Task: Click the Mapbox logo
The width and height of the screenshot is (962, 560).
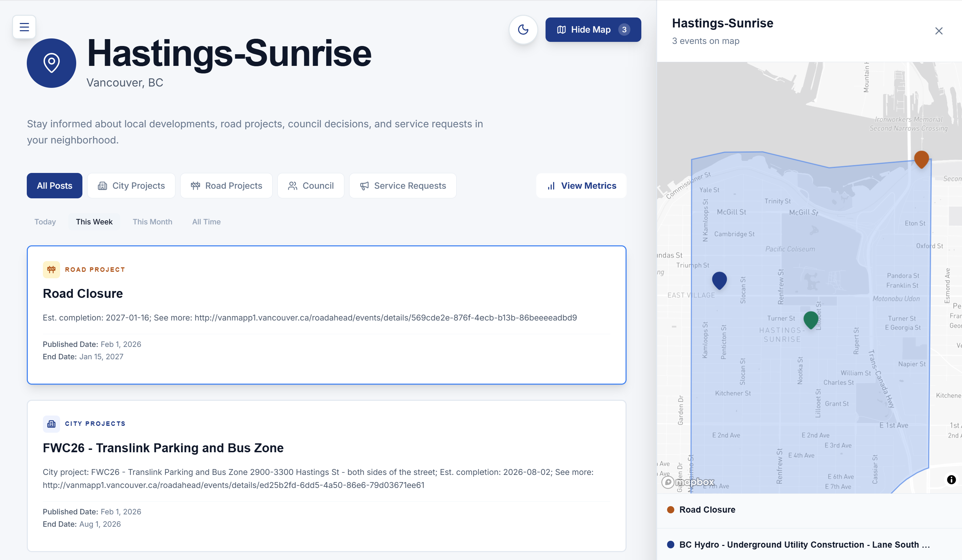Action: coord(688,482)
